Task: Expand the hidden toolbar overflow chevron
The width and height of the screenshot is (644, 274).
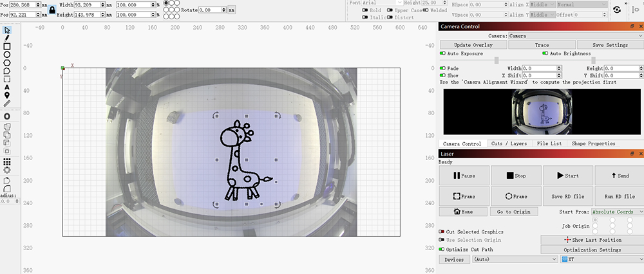Action: pyautogui.click(x=627, y=3)
